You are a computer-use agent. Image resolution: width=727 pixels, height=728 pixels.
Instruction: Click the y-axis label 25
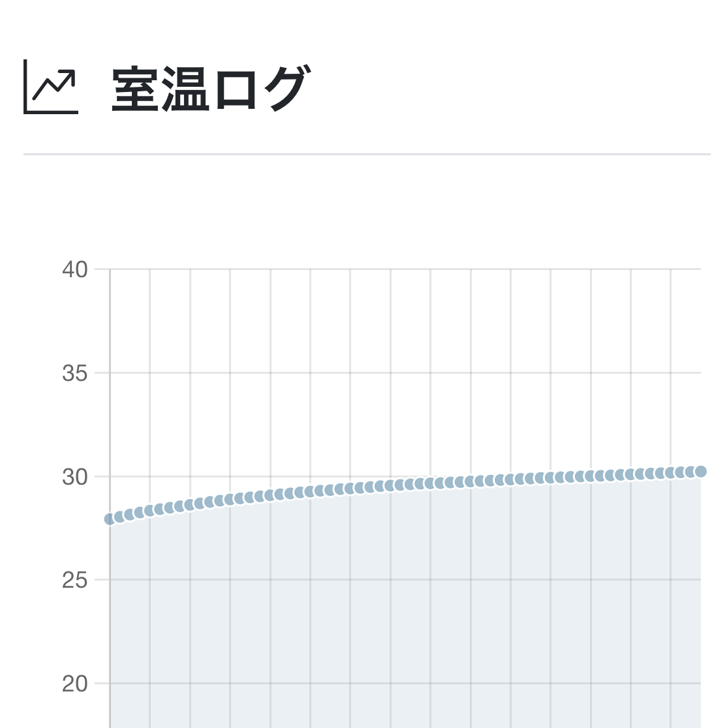pos(75,580)
